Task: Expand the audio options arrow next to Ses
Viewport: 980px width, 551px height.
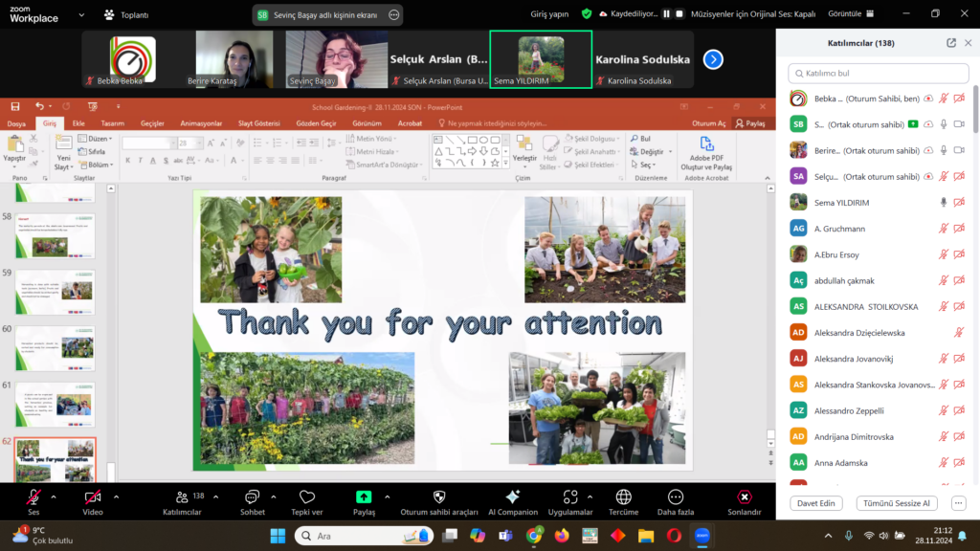Action: tap(54, 496)
